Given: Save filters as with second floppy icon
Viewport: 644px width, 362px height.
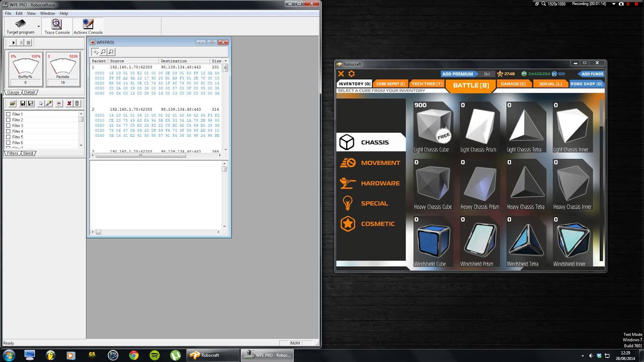Looking at the screenshot, I should (30, 103).
